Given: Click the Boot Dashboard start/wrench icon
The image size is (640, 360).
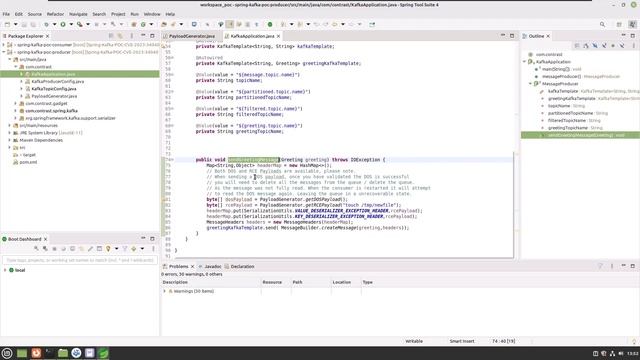Looking at the screenshot, I should (36, 249).
